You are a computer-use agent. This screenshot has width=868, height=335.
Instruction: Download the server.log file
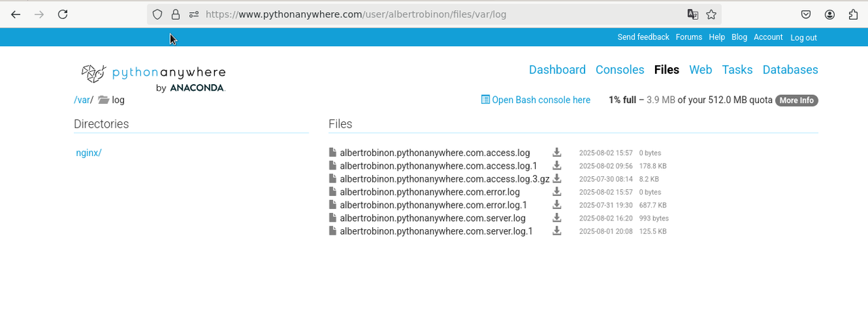(x=557, y=218)
